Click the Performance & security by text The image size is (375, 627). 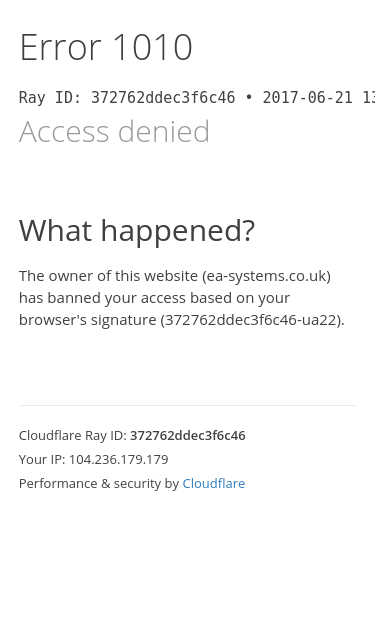point(99,483)
